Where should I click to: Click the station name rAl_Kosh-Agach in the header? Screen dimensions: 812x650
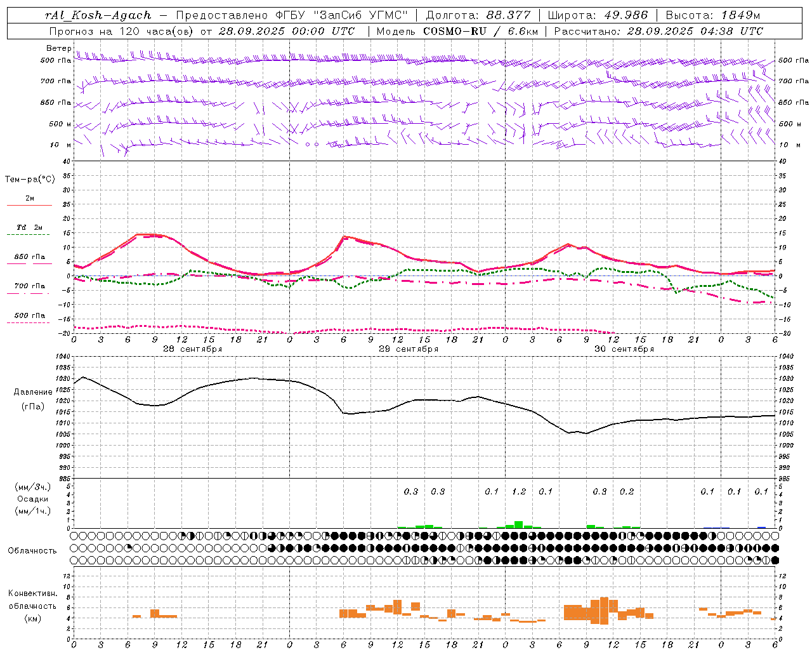tap(98, 15)
